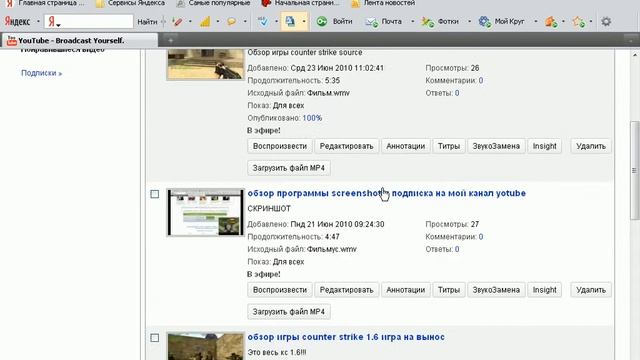Viewport: 640px width, 360px height.
Task: Open the Подписки » sidebar link
Action: point(41,73)
